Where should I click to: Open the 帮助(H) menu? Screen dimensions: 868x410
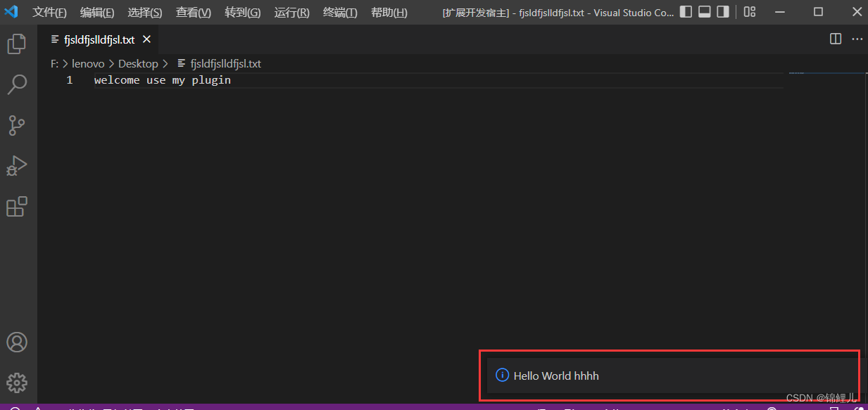coord(389,13)
